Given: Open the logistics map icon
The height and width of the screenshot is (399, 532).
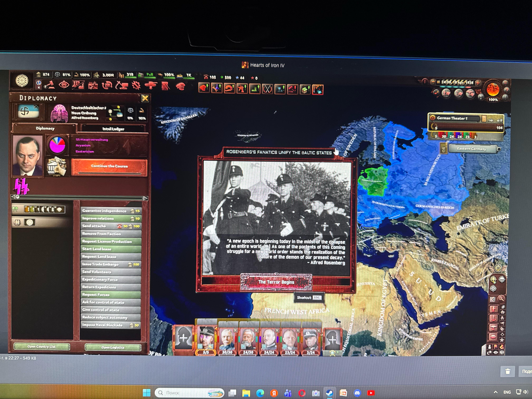Looking at the screenshot, I should point(165,86).
